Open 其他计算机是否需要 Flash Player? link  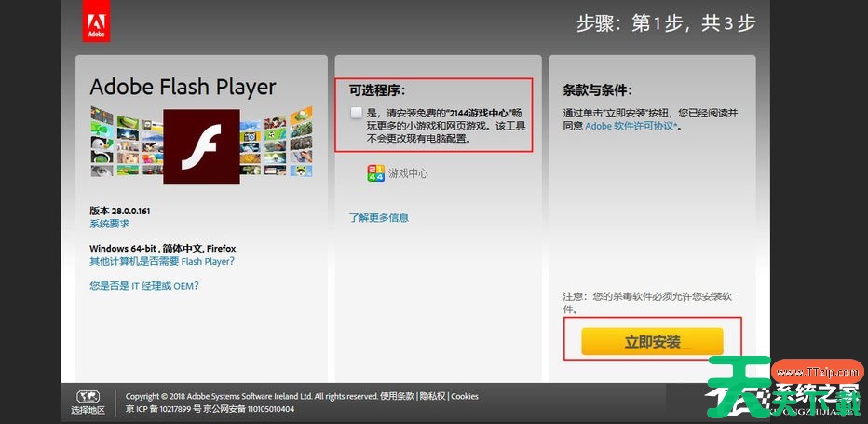[162, 261]
